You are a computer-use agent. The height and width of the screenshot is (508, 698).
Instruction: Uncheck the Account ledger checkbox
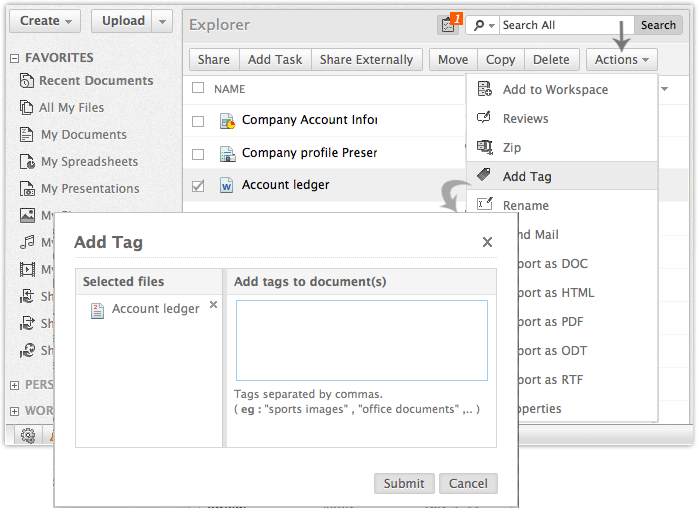(x=198, y=185)
